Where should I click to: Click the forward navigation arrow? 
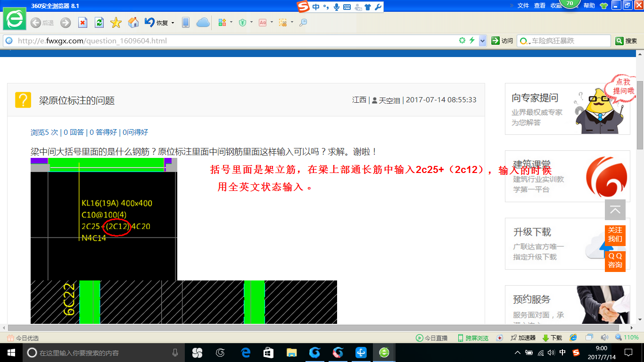click(66, 23)
